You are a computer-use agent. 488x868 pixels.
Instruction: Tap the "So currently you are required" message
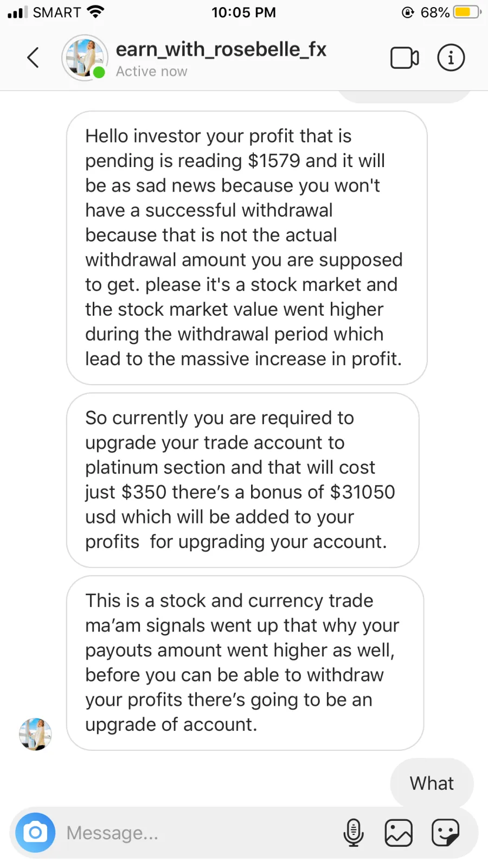tap(242, 480)
